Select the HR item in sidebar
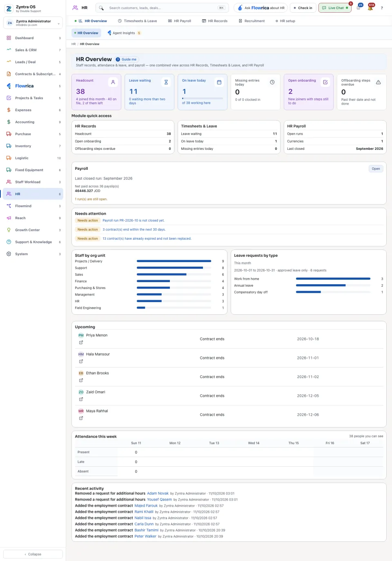 [33, 194]
